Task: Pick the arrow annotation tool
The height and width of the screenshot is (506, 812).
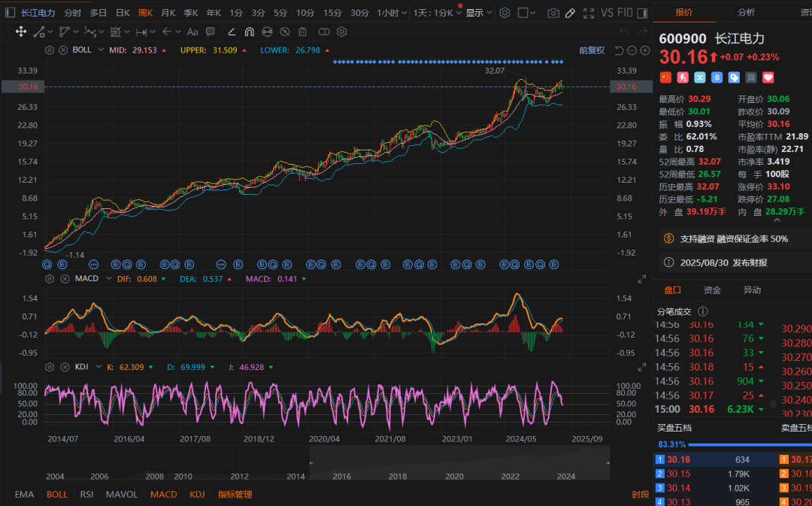Action: pyautogui.click(x=167, y=32)
